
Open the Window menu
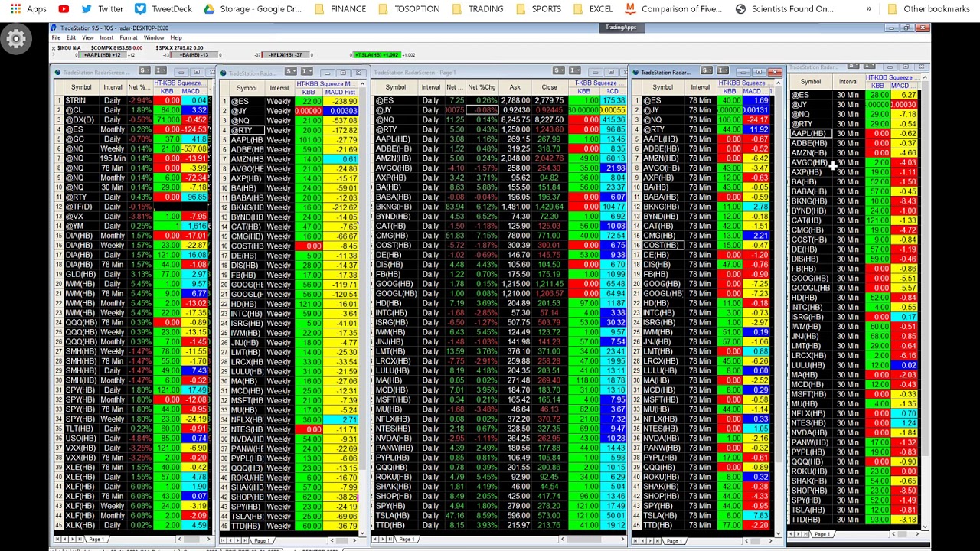point(154,37)
